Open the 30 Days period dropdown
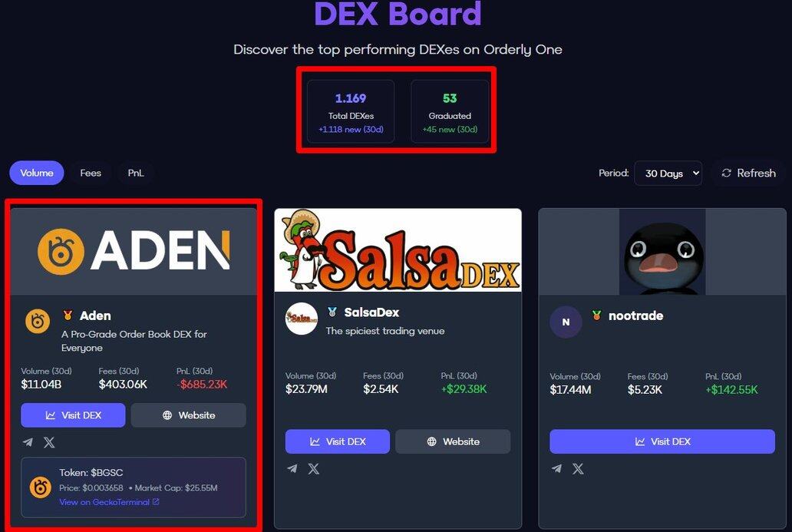792x532 pixels. coord(668,173)
